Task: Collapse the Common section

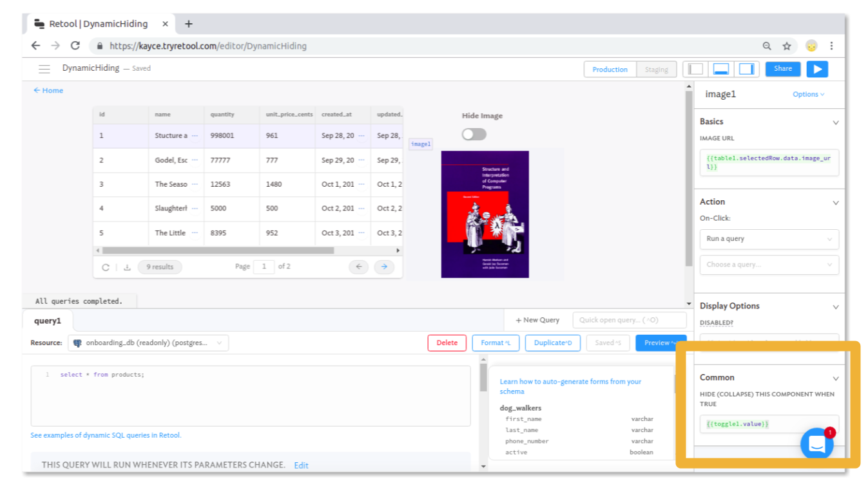Action: tap(835, 378)
